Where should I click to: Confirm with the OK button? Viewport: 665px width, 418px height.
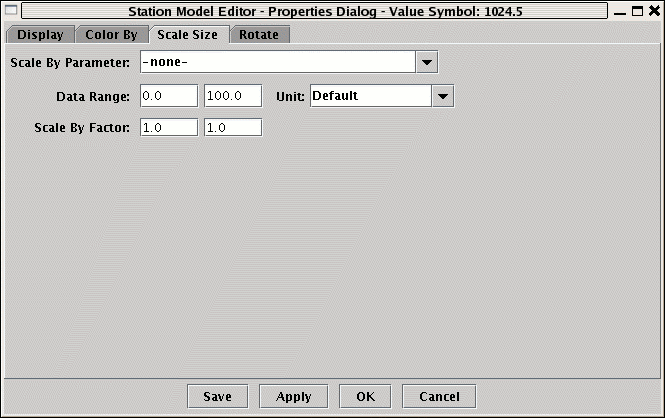[x=365, y=396]
